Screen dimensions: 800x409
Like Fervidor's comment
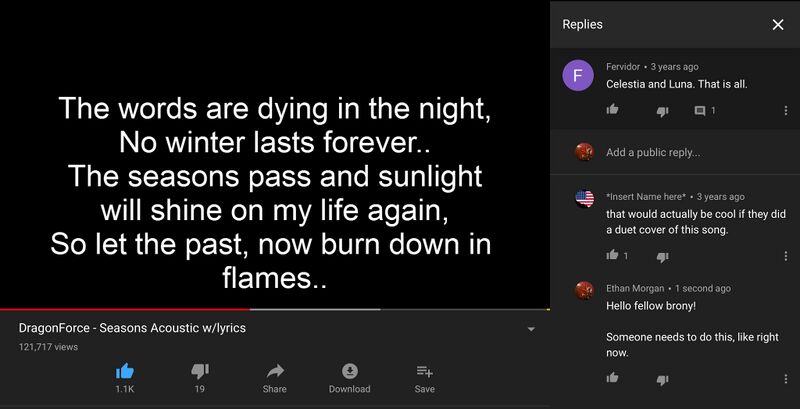tap(613, 110)
